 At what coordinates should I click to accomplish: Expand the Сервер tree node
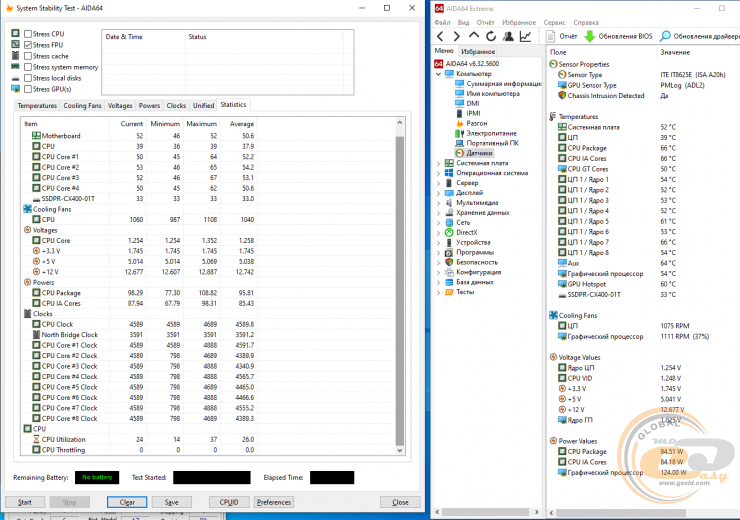pos(438,183)
